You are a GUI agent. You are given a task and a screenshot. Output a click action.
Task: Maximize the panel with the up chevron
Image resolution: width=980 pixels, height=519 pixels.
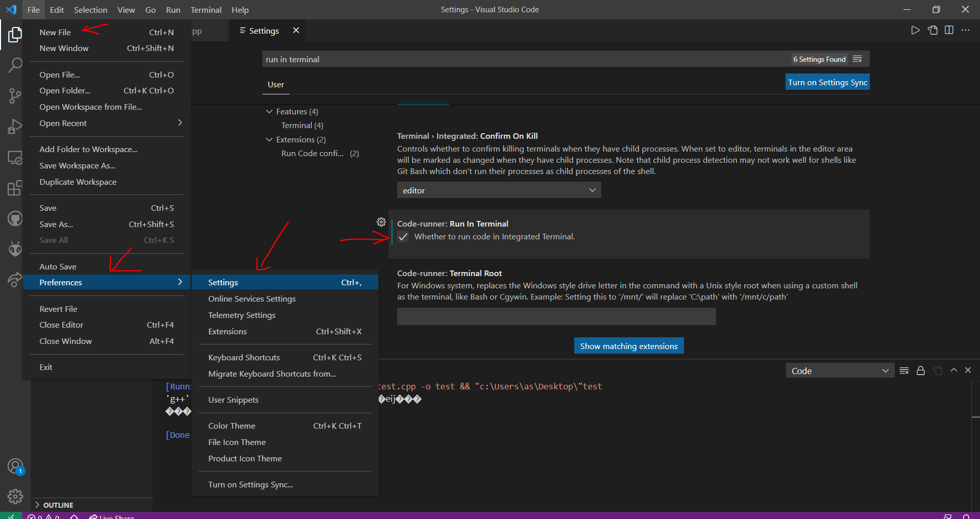[x=953, y=370]
